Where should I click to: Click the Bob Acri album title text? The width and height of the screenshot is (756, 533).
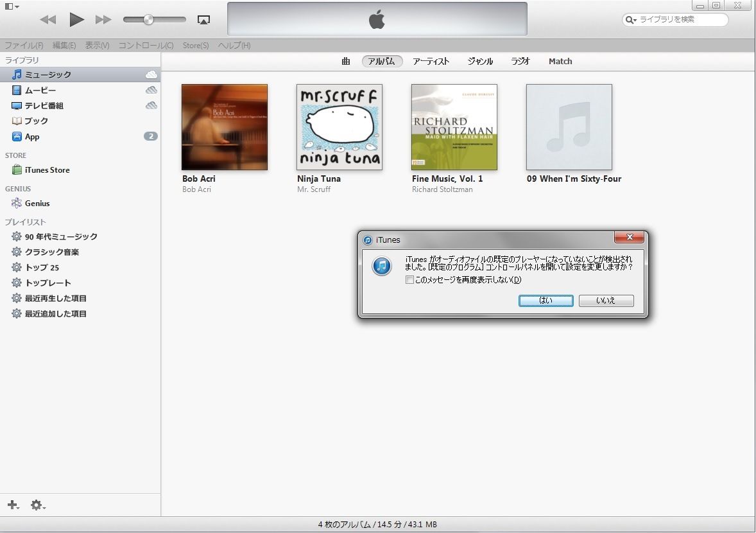pos(199,179)
